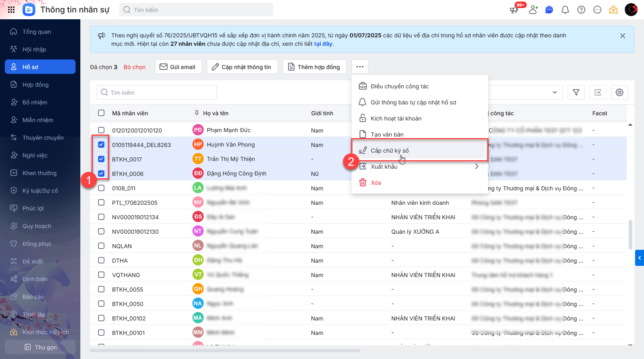This screenshot has height=359, width=644.
Task: Expand the right side panel arrow
Action: pos(639,258)
